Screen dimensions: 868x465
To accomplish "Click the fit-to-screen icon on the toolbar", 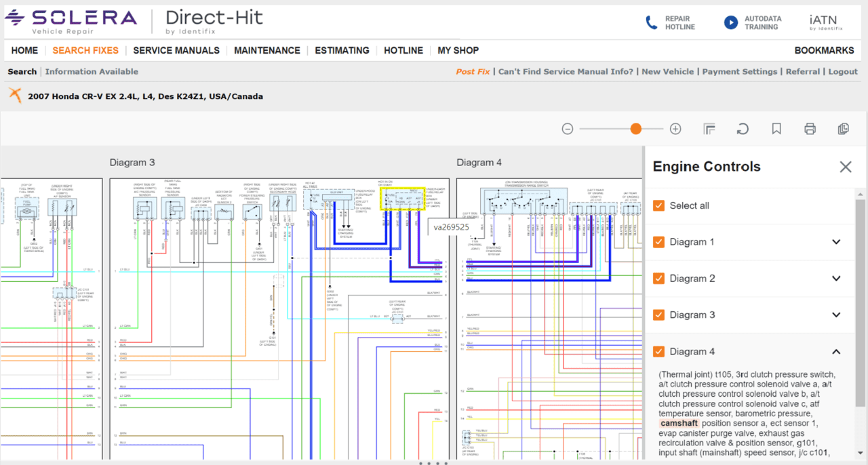I will [x=709, y=129].
